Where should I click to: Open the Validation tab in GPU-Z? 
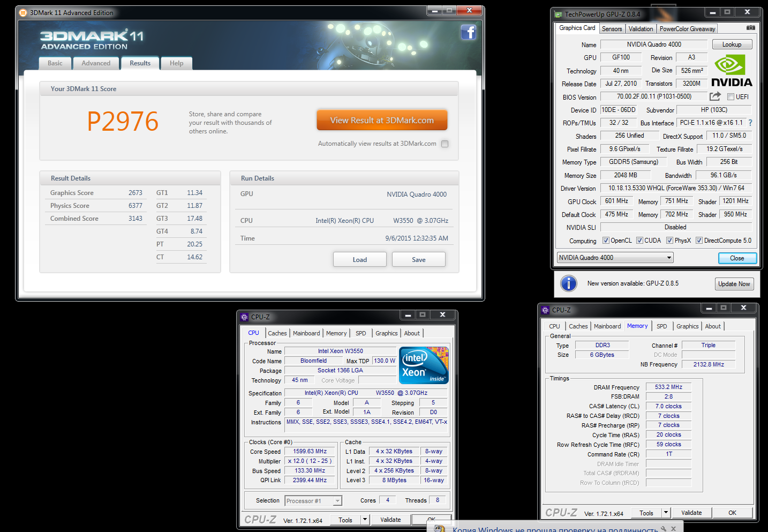pos(641,29)
